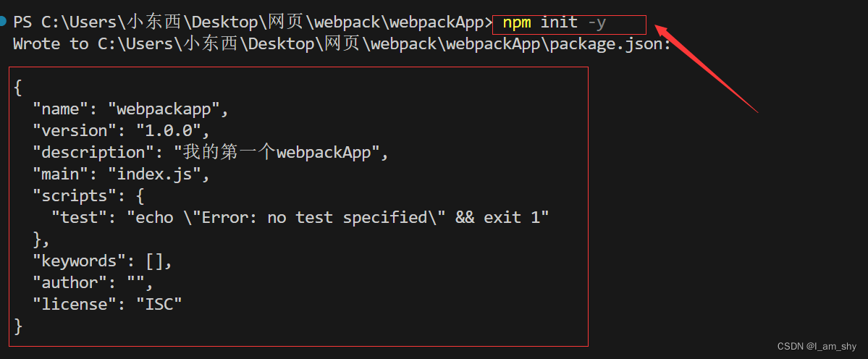Click the "npm" keyword highlighted in yellow

coord(516,23)
